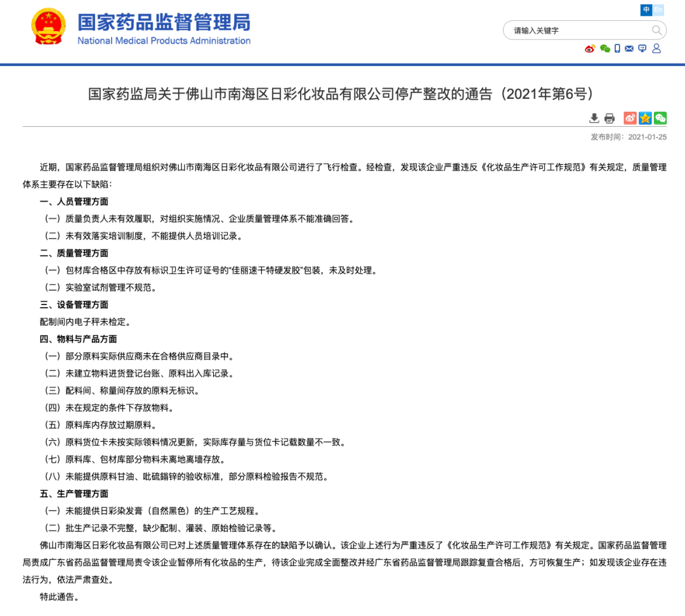Click the mobile phone icon in header
The image size is (685, 616).
coord(617,48)
